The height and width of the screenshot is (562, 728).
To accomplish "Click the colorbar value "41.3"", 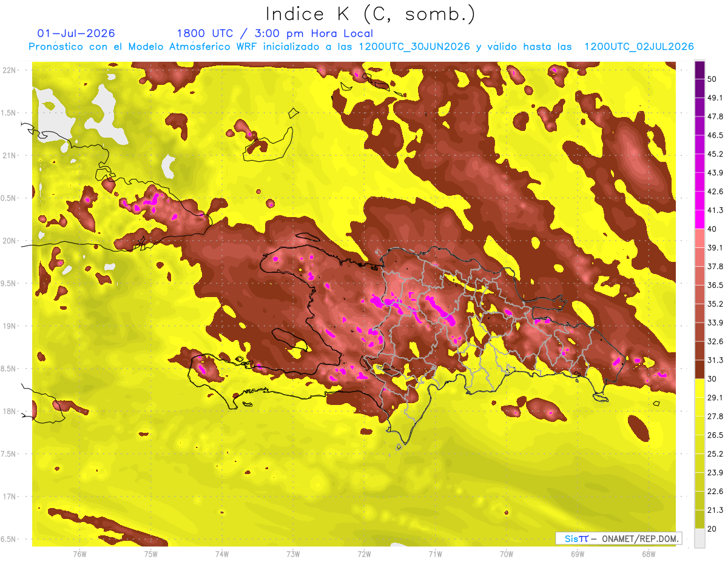I will pyautogui.click(x=715, y=210).
